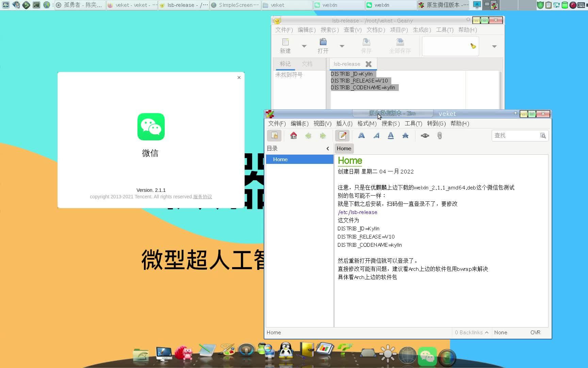Launch WeChat from the dock
Image resolution: width=588 pixels, height=368 pixels.
tap(427, 356)
